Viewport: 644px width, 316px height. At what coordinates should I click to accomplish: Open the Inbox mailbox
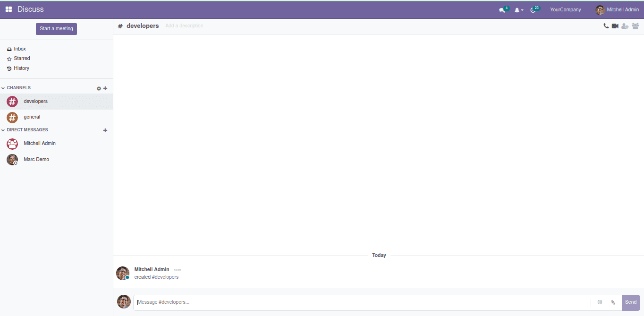(x=19, y=49)
